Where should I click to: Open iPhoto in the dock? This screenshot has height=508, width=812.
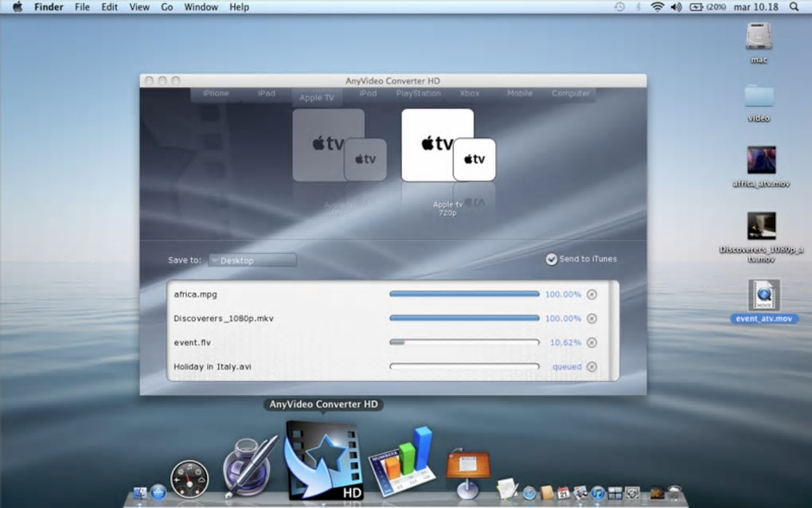(x=581, y=492)
